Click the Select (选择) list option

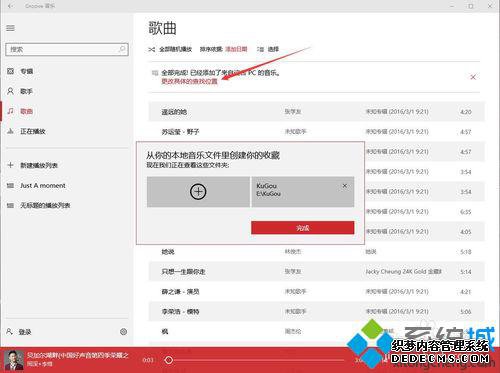[268, 49]
